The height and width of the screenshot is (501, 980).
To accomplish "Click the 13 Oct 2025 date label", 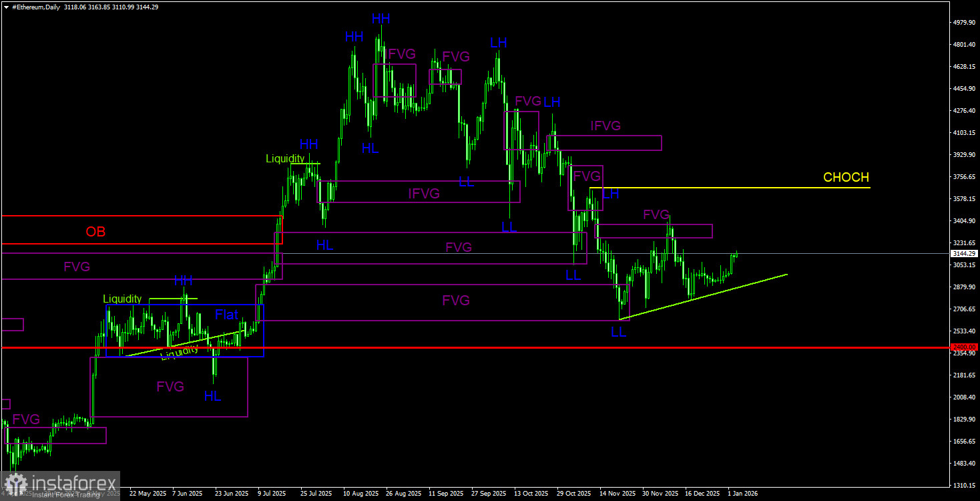I will [x=531, y=494].
